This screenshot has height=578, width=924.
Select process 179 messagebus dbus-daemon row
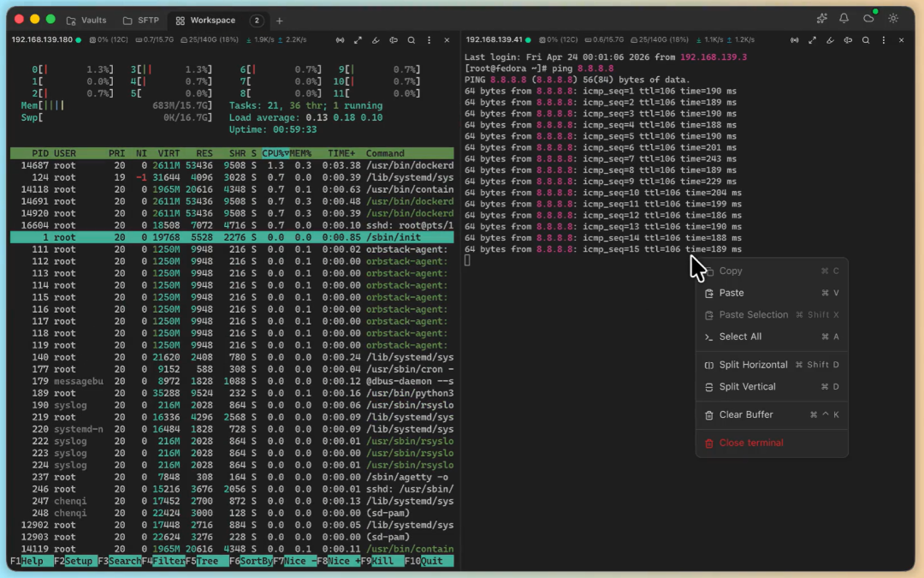click(x=232, y=381)
